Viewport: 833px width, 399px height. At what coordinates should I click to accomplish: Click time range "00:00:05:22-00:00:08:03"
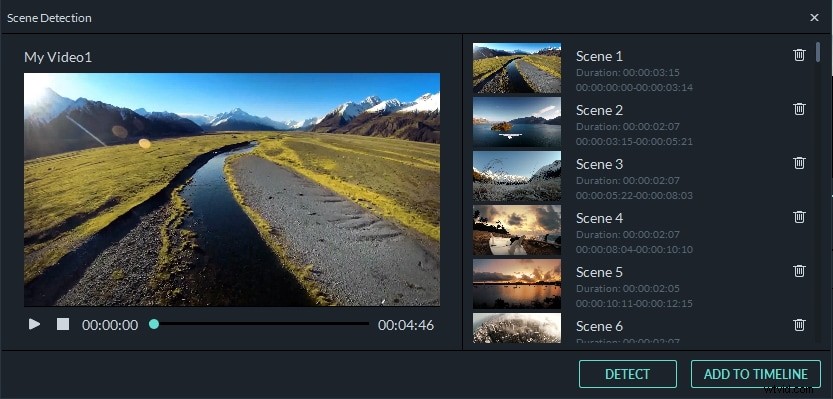pos(634,195)
